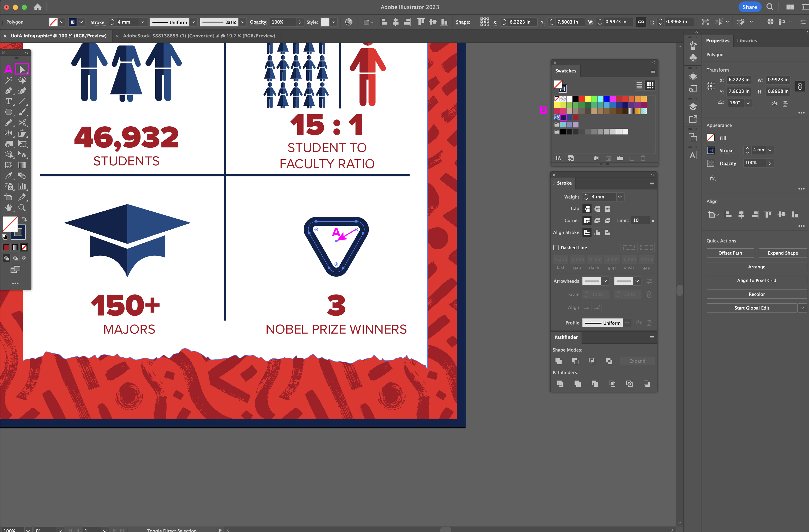This screenshot has height=532, width=809.
Task: Select the Magic Wand tool
Action: 8,81
